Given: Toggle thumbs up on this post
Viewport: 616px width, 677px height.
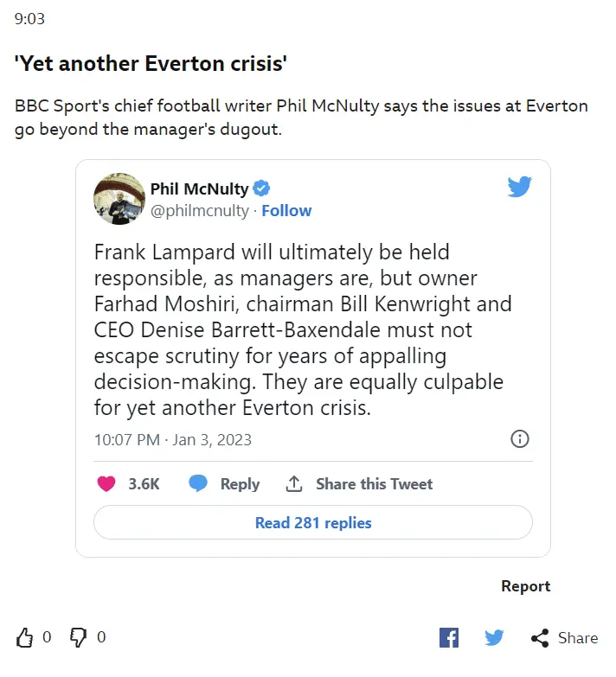Looking at the screenshot, I should (25, 638).
